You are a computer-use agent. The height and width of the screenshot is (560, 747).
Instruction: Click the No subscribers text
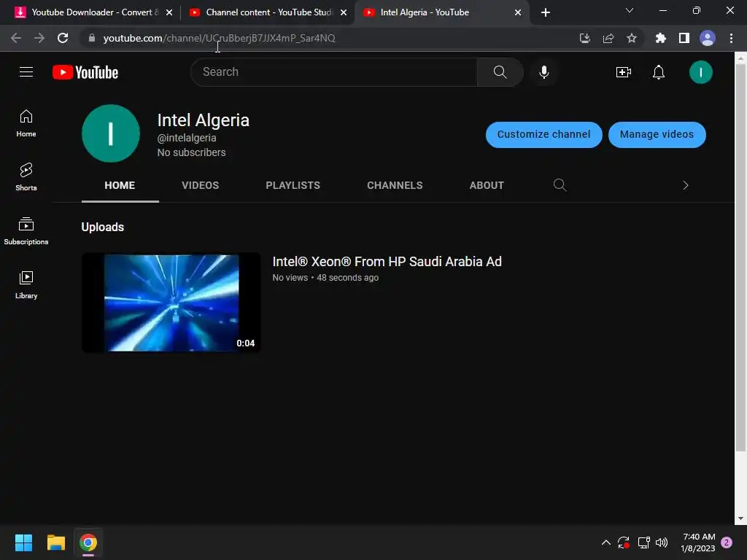pos(192,152)
